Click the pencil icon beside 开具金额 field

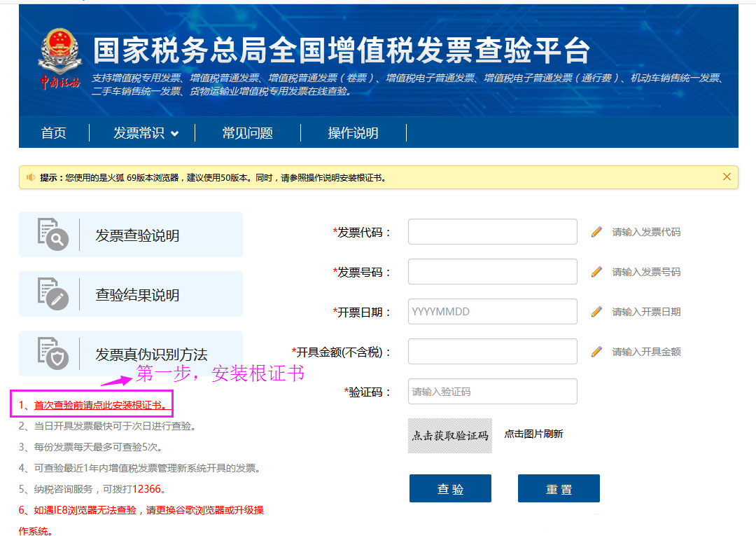(596, 352)
